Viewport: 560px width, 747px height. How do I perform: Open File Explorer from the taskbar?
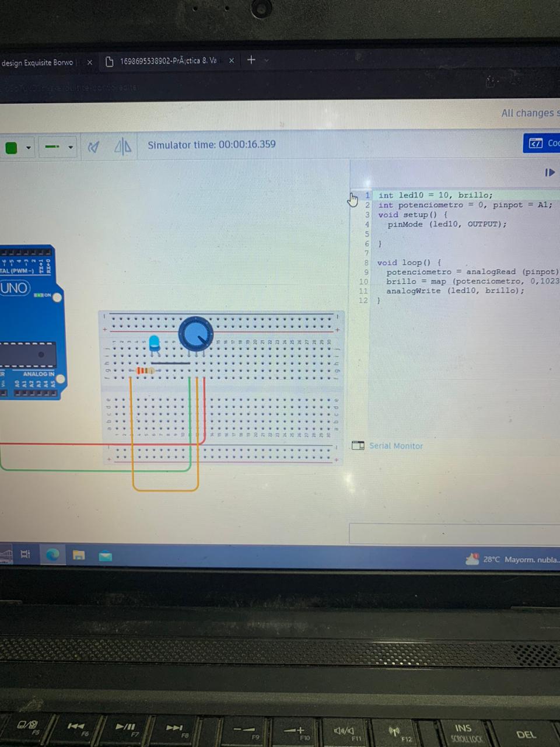click(79, 554)
